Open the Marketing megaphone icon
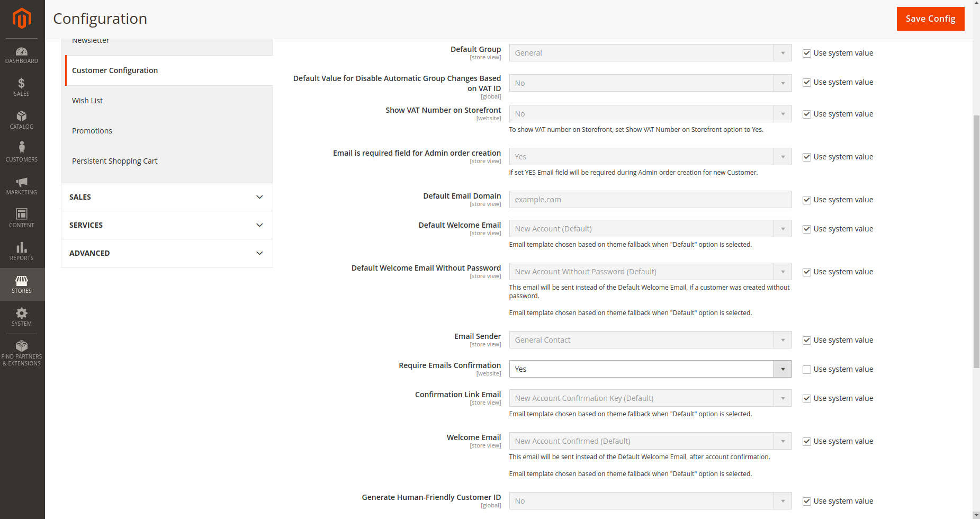 (22, 182)
